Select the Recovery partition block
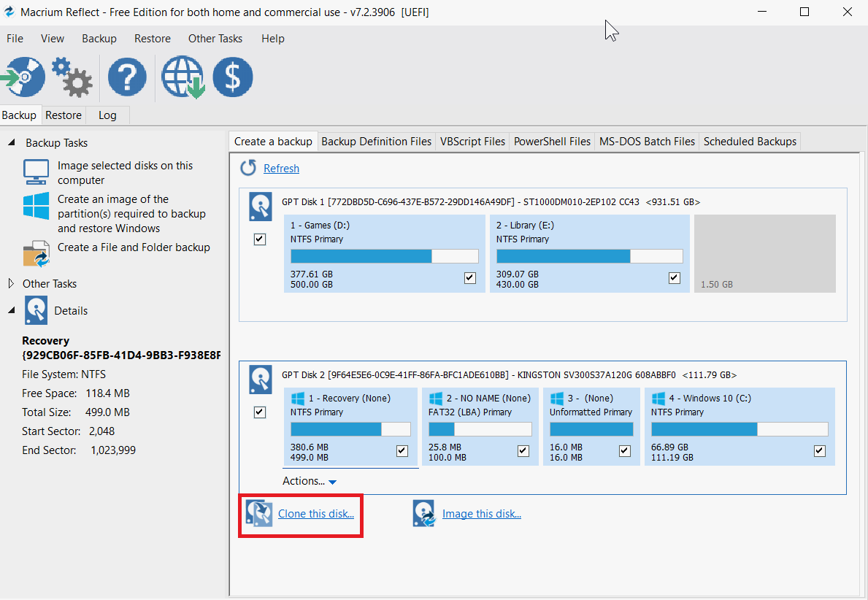The width and height of the screenshot is (868, 600). coord(351,427)
